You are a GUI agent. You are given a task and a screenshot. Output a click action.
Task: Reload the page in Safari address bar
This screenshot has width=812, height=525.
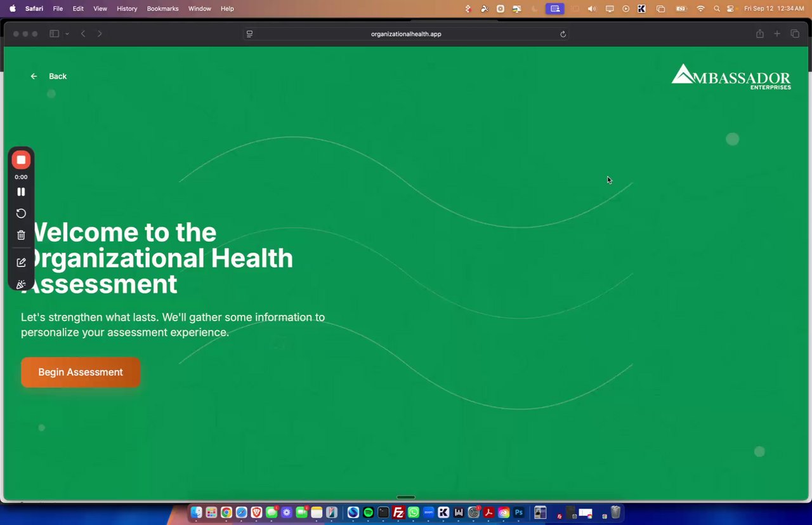[x=563, y=34]
